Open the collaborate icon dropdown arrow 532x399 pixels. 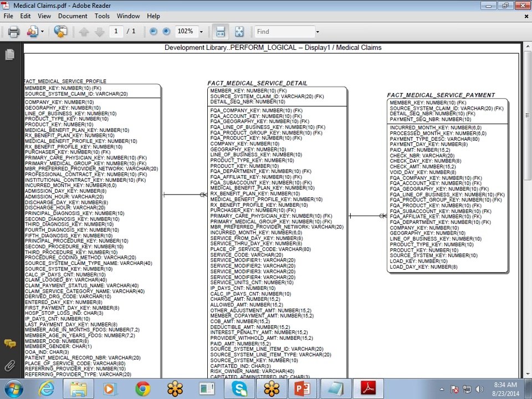point(43,32)
